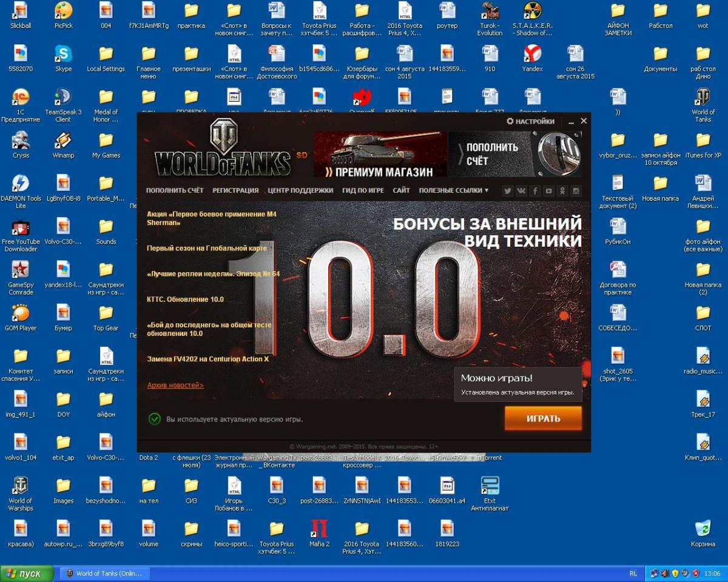Select the Crysis desktop shortcut
Viewport: 728px width, 582px height.
tap(21, 144)
